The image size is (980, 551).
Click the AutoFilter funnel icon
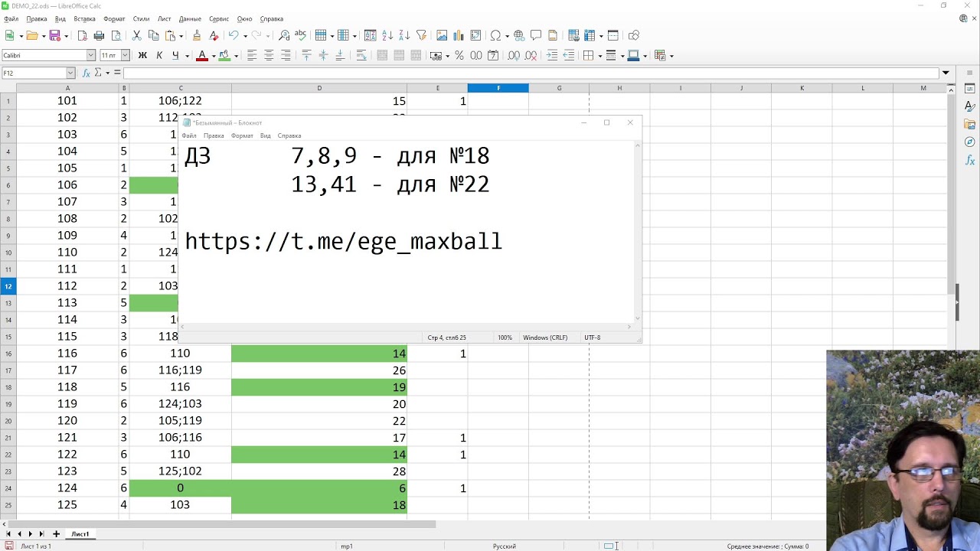pyautogui.click(x=420, y=35)
